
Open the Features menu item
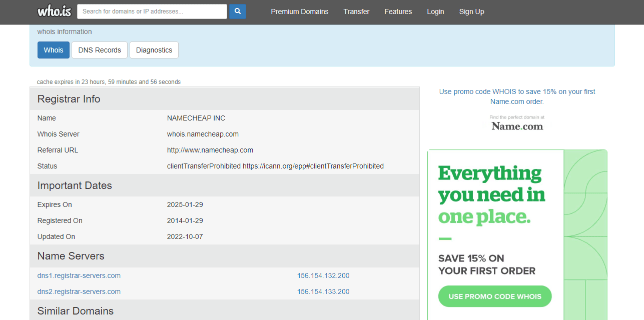pyautogui.click(x=398, y=11)
